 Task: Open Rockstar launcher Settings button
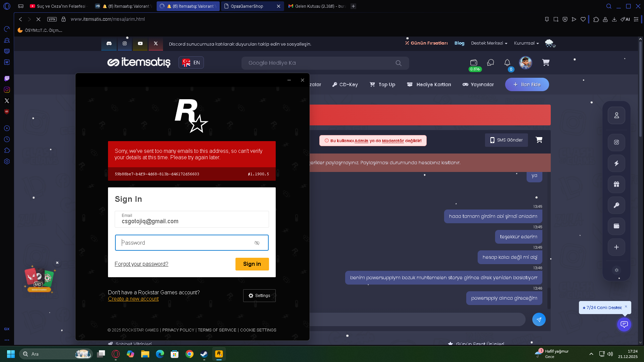259,296
